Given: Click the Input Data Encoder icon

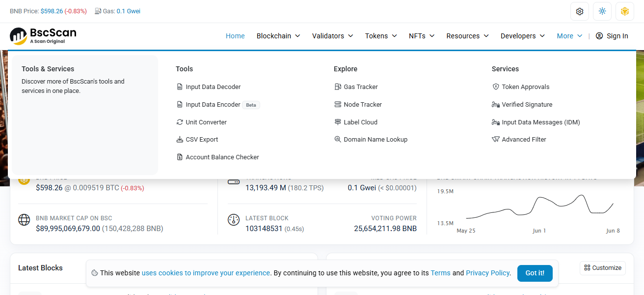Looking at the screenshot, I should click(180, 105).
